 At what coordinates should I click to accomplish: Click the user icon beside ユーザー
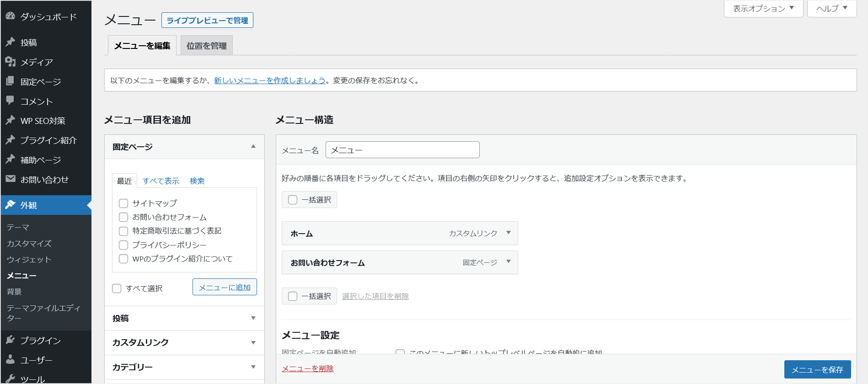click(x=10, y=360)
